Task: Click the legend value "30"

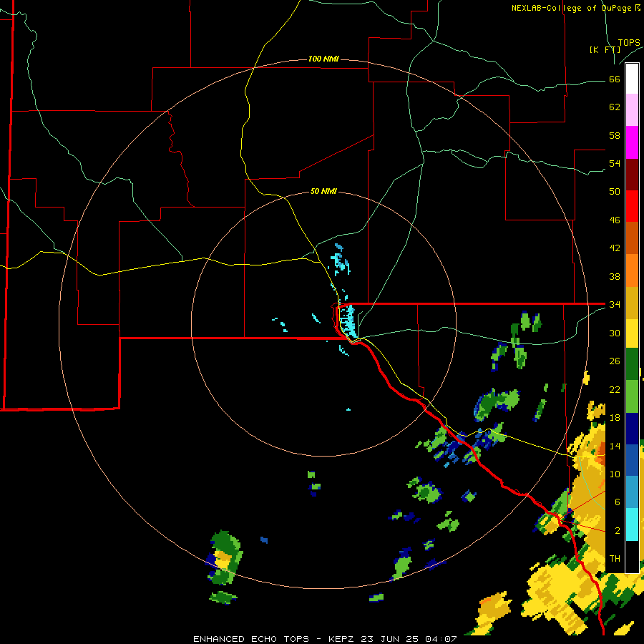Action: click(615, 333)
